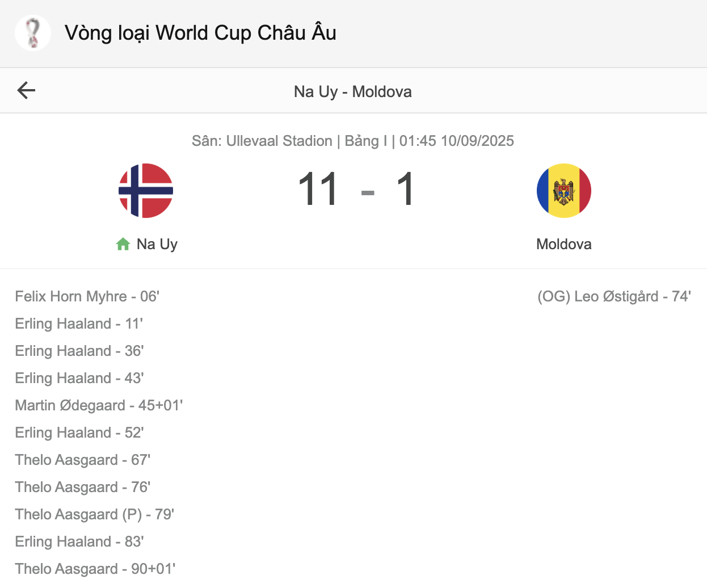The image size is (707, 588).
Task: Select Erling Haaland 83' goal entry
Action: click(79, 541)
